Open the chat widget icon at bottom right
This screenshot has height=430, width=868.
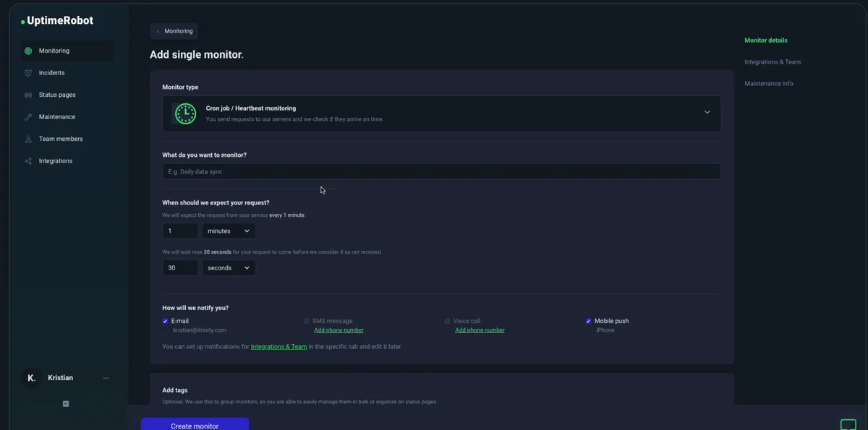(x=848, y=424)
